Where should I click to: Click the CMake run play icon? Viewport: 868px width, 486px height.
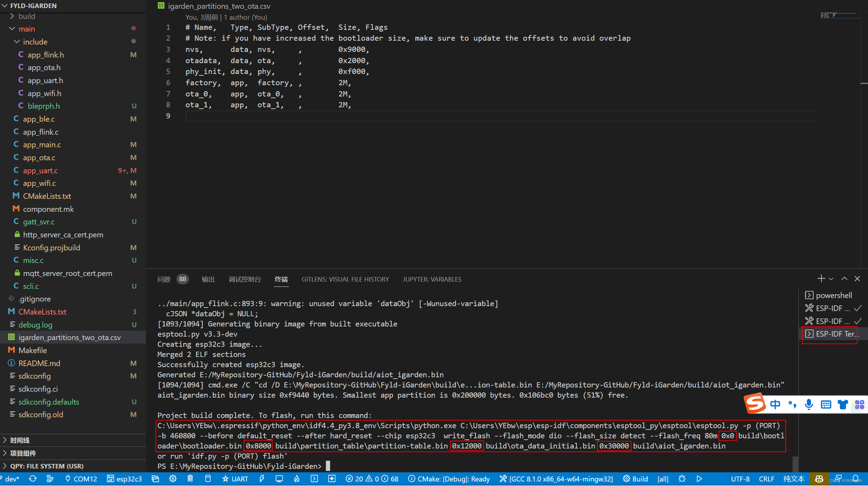[699, 479]
